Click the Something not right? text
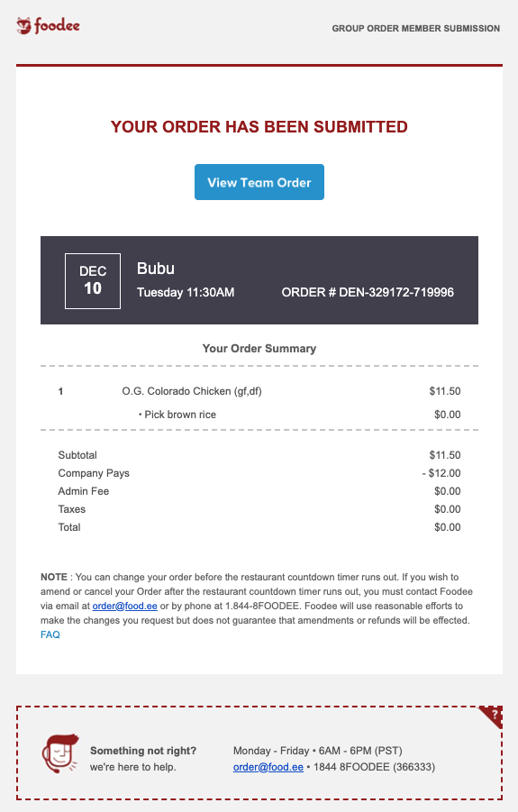The height and width of the screenshot is (812, 518). [x=143, y=751]
